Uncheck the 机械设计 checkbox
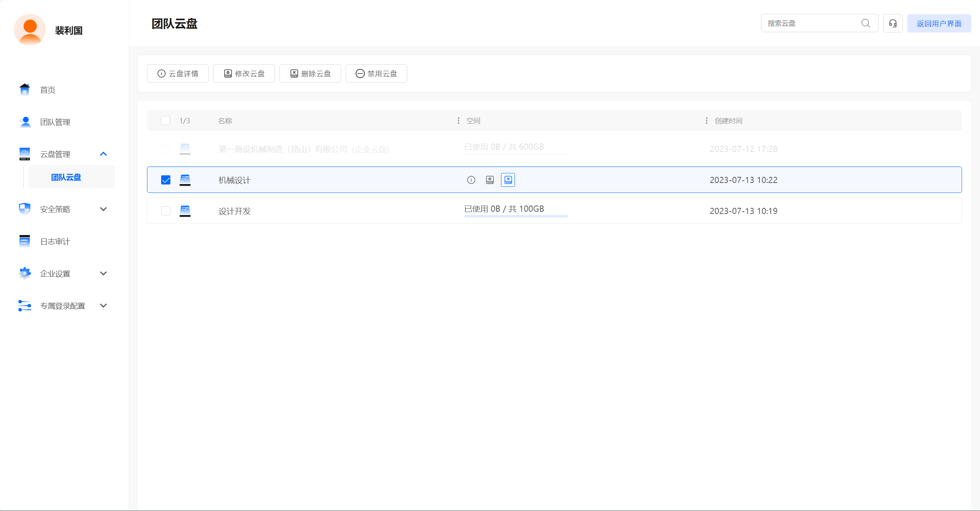980x511 pixels. [x=166, y=180]
